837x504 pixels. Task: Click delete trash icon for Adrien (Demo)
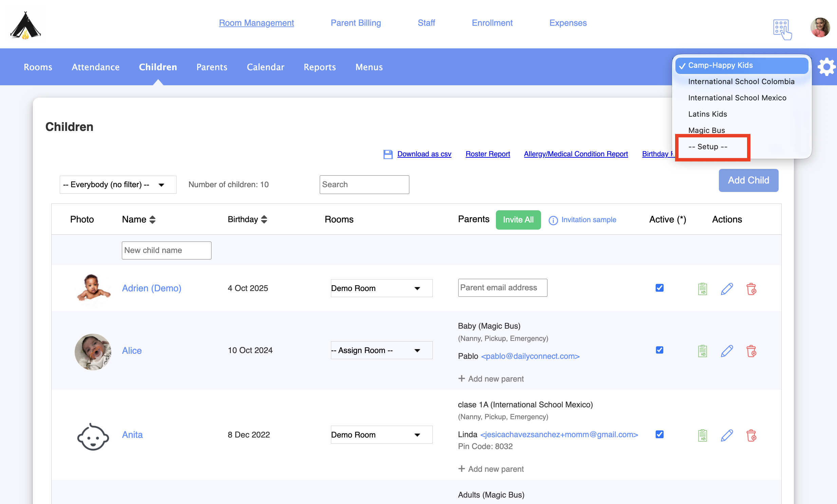[751, 289]
